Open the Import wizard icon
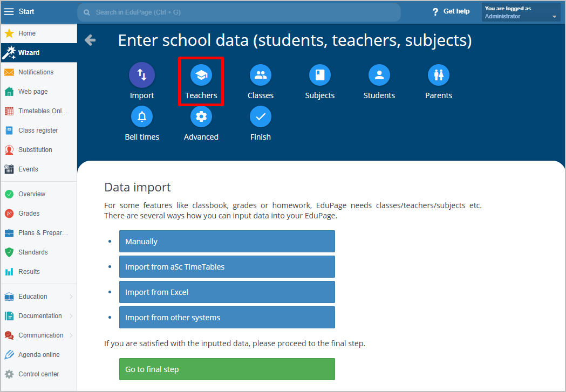Image resolution: width=566 pixels, height=392 pixels. pyautogui.click(x=142, y=75)
